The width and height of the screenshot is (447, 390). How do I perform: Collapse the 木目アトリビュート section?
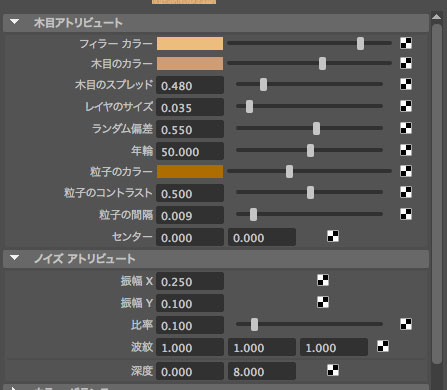14,22
